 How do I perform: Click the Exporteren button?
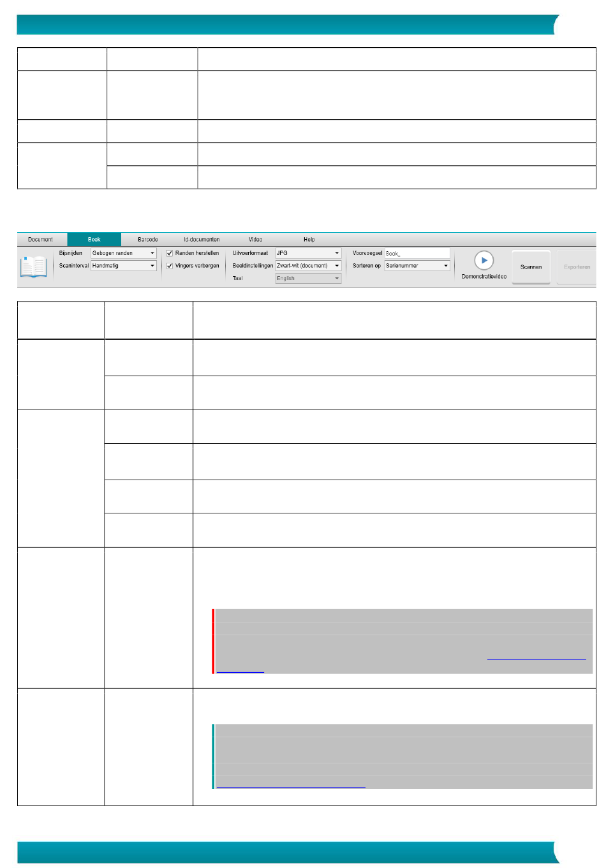pos(577,267)
